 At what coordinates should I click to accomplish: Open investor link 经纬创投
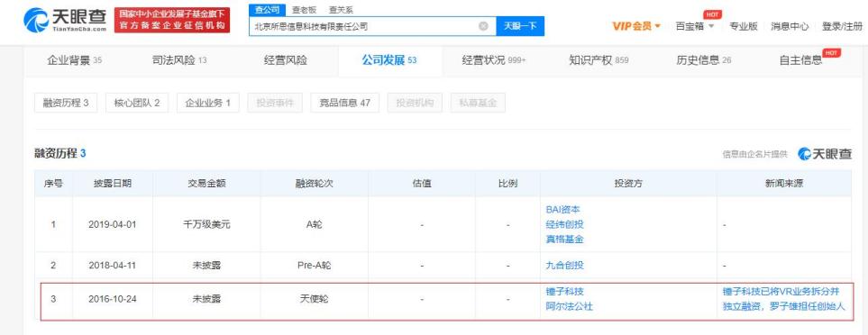tap(564, 224)
